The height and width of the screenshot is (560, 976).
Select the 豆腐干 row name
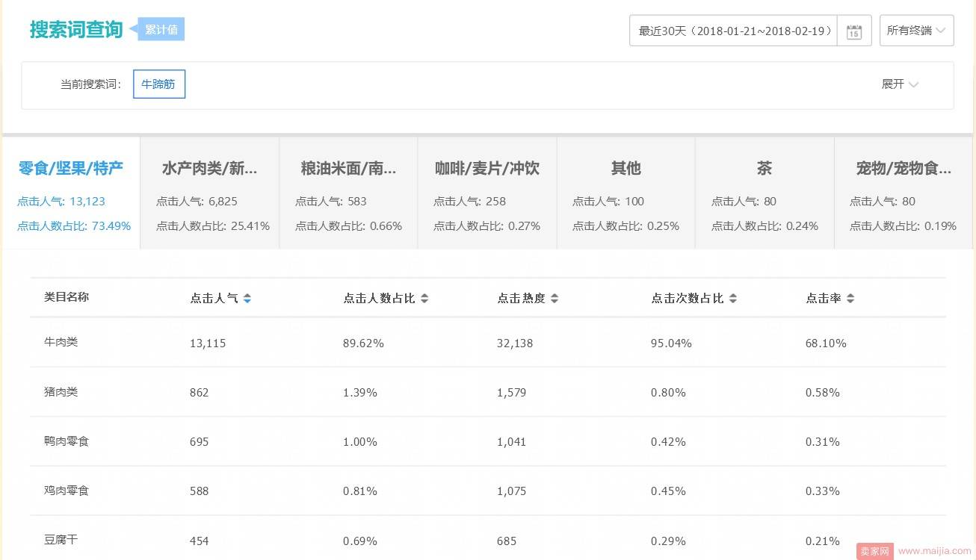click(61, 539)
